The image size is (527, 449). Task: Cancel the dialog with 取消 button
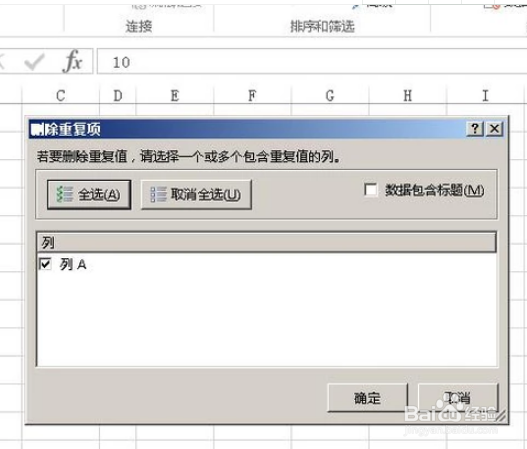[x=457, y=398]
